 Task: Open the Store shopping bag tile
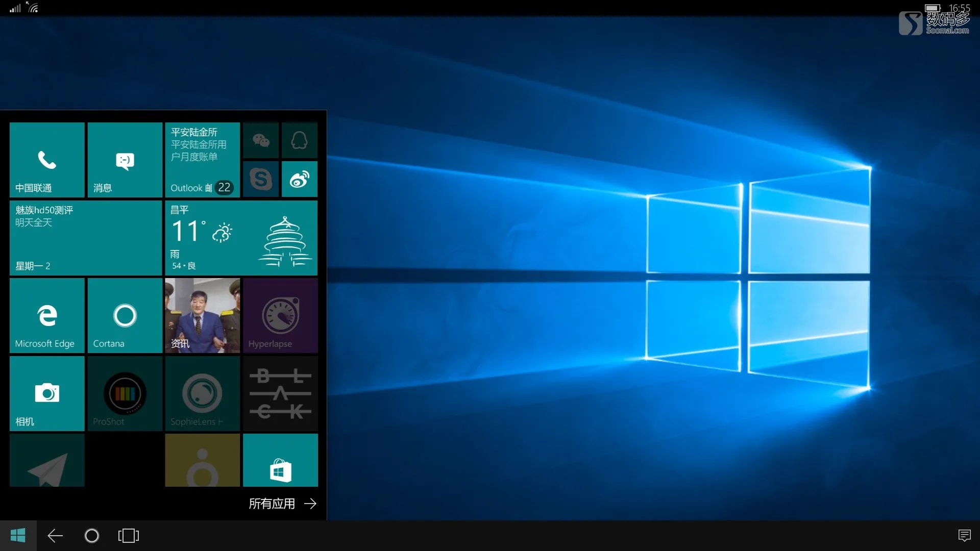[280, 460]
